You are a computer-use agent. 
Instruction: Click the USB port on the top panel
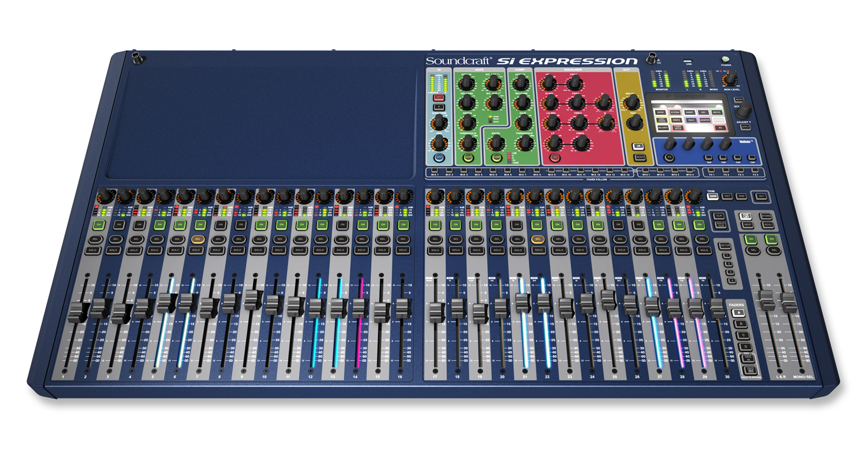(x=688, y=62)
